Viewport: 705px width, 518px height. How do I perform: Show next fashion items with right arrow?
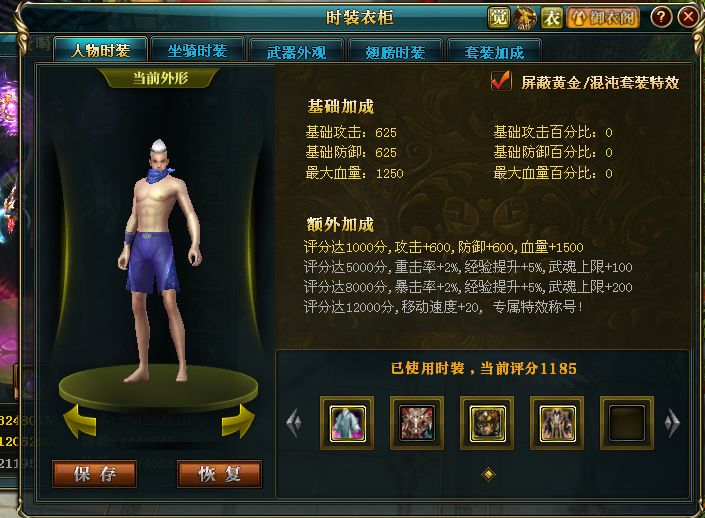coord(672,423)
